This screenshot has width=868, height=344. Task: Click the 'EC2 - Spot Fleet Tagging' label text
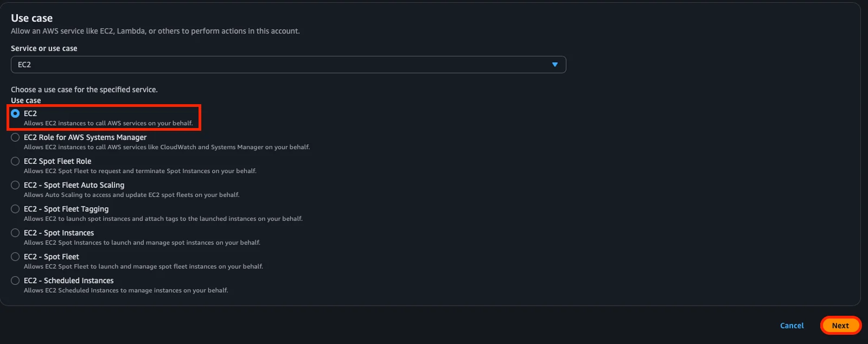point(66,209)
